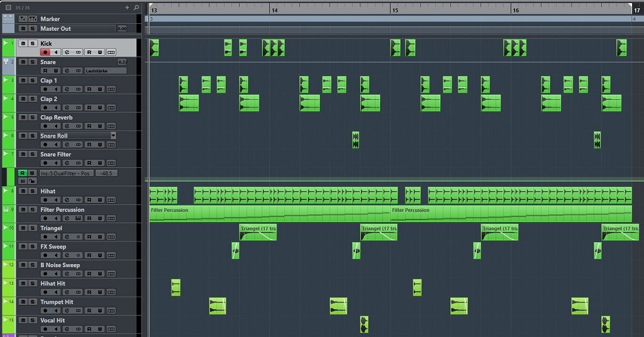
Task: Click the Master Out 0.00 volume value
Action: (123, 29)
